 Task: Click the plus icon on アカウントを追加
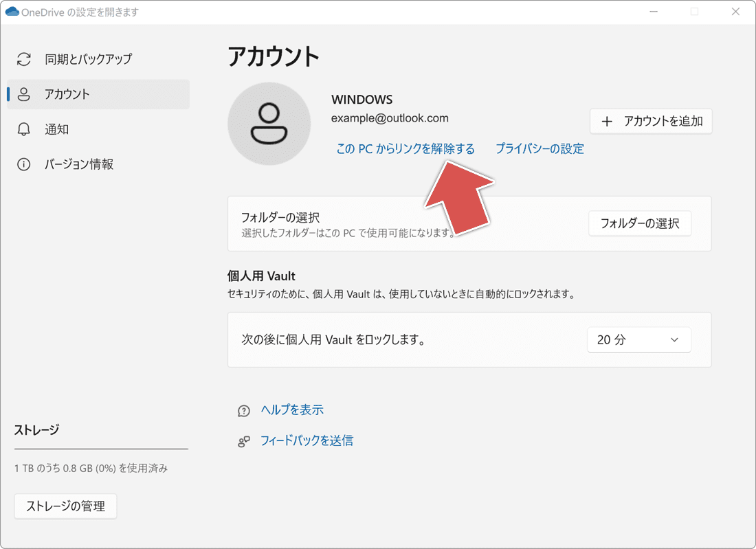607,121
